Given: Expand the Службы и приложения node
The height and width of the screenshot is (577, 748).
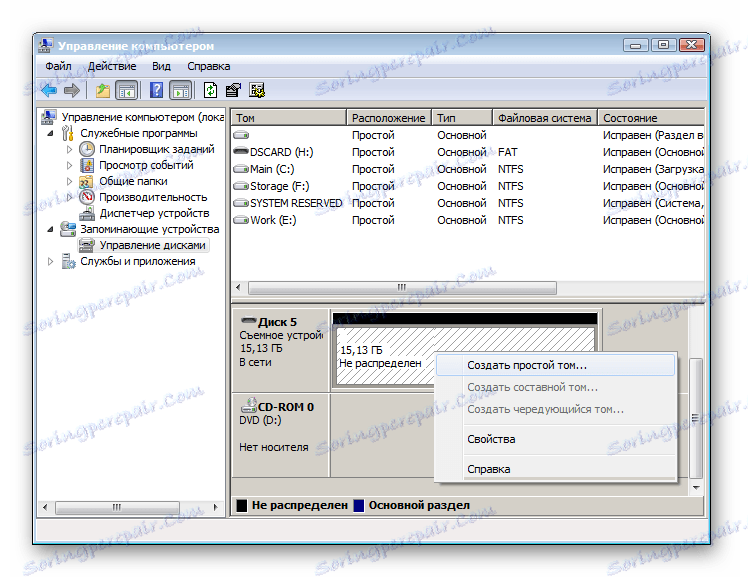Looking at the screenshot, I should (x=50, y=261).
